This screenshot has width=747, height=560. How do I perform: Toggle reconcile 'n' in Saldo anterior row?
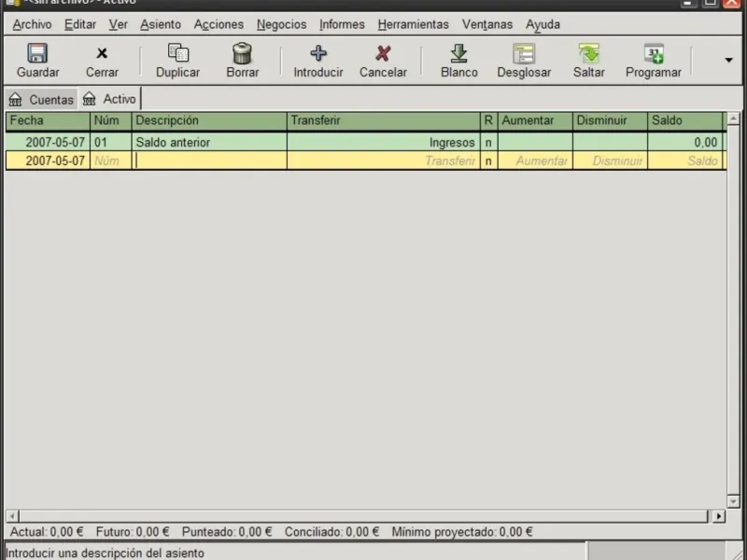point(488,142)
